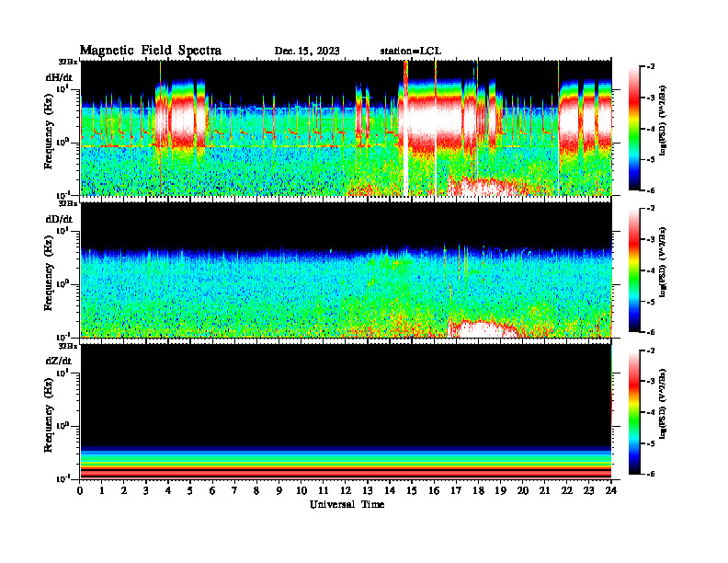728x563 pixels.
Task: Click hour tick label "0" on time axis
Action: (80, 490)
